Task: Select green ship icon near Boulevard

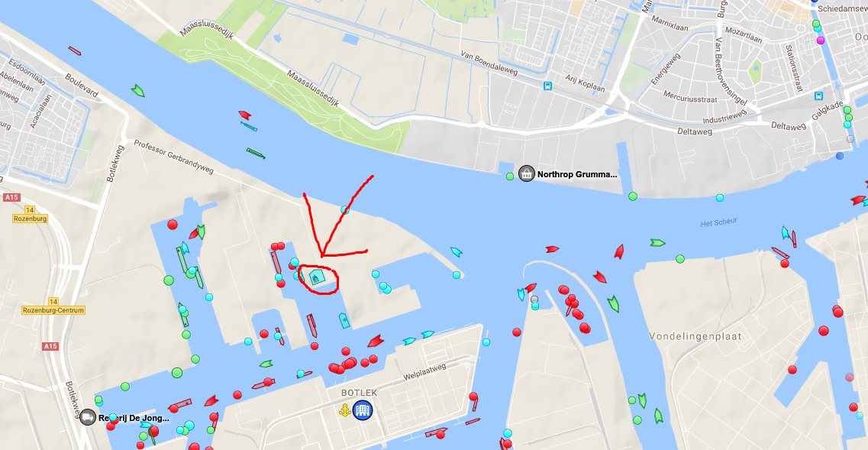Action: [x=138, y=91]
